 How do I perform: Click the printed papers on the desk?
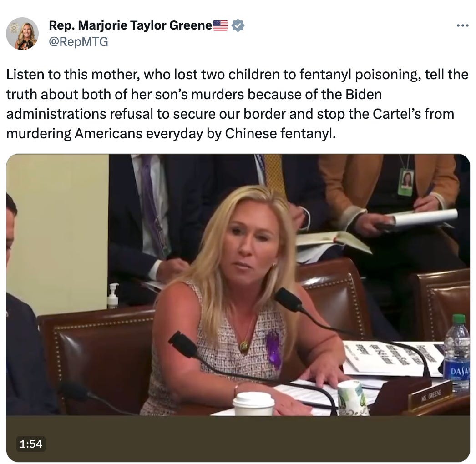[x=392, y=357]
